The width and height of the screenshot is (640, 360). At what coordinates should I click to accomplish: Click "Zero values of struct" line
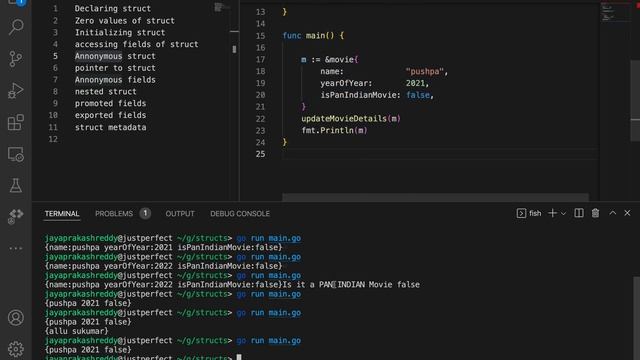tap(124, 20)
